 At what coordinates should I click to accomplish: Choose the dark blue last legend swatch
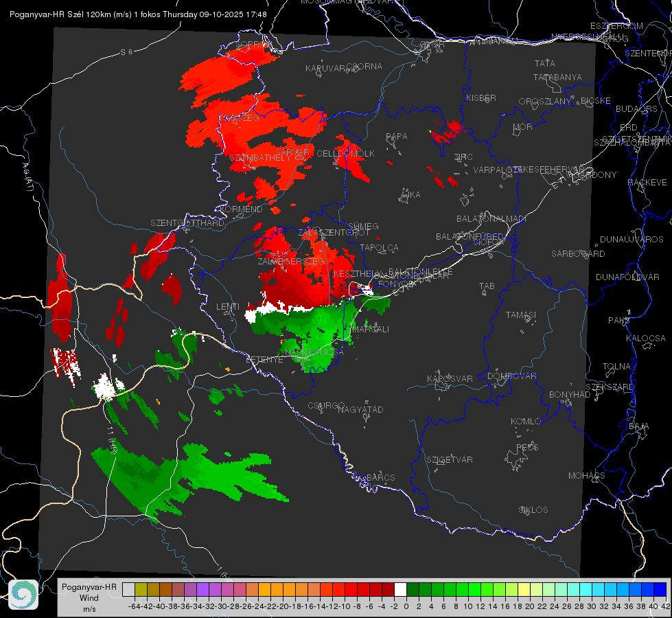tap(660, 589)
